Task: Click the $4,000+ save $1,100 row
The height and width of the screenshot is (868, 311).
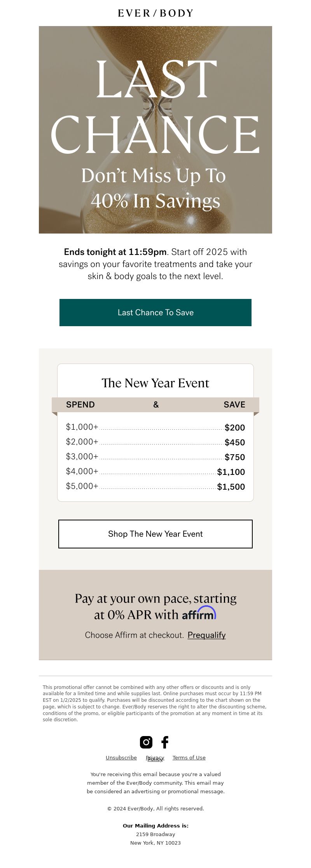Action: [x=155, y=472]
